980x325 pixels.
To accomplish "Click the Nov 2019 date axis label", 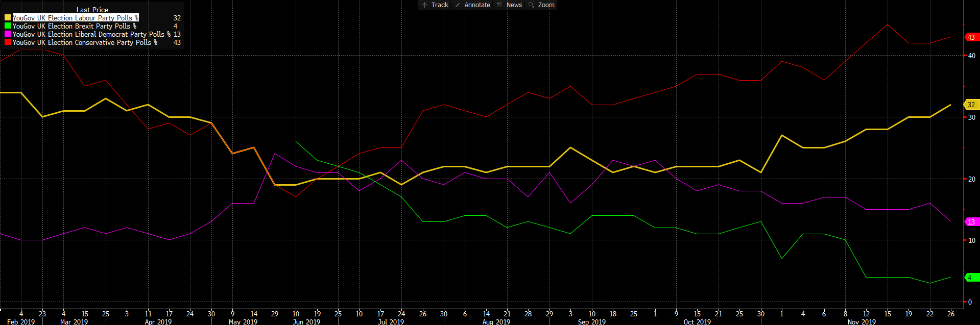I will pyautogui.click(x=862, y=321).
